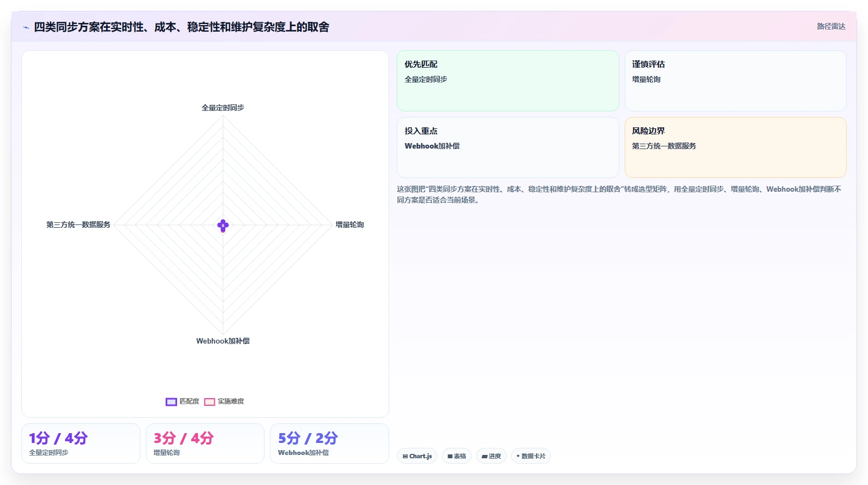
Task: Click the 进度 tag chip
Action: [491, 456]
